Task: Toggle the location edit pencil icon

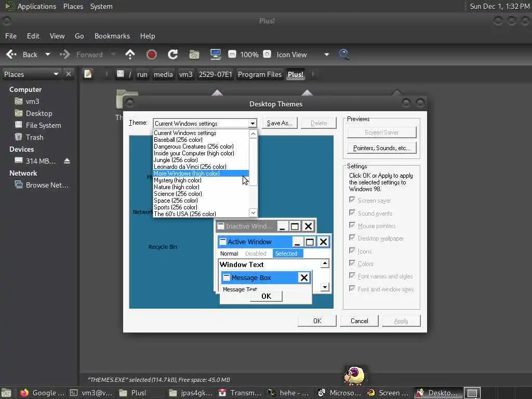Action: coord(88,74)
